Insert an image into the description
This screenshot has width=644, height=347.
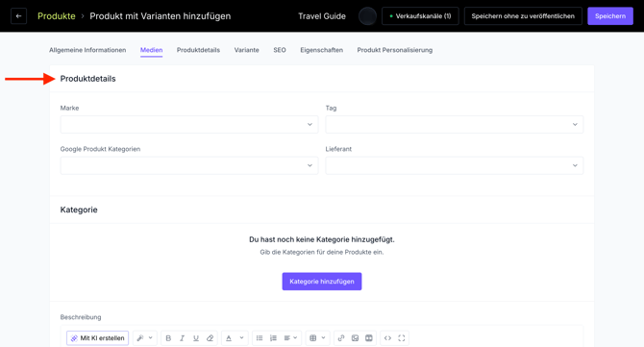point(355,338)
